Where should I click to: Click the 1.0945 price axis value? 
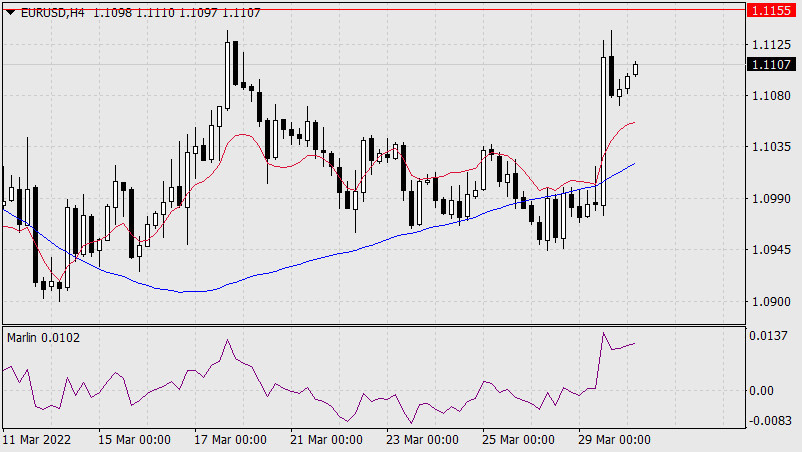(x=771, y=250)
